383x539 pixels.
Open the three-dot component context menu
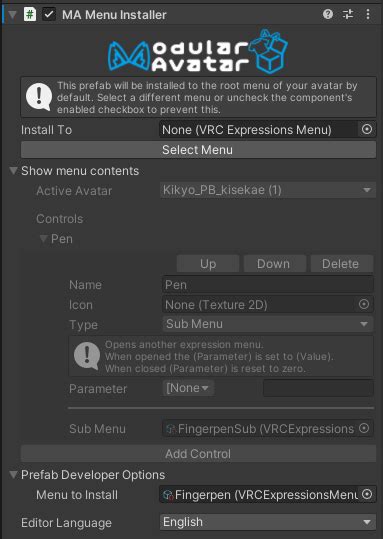(x=368, y=14)
